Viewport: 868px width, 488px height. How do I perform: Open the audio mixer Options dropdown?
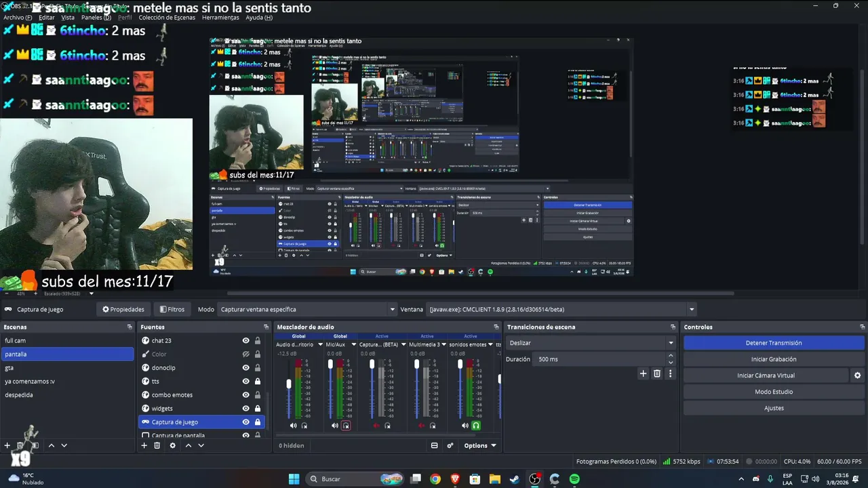click(480, 445)
